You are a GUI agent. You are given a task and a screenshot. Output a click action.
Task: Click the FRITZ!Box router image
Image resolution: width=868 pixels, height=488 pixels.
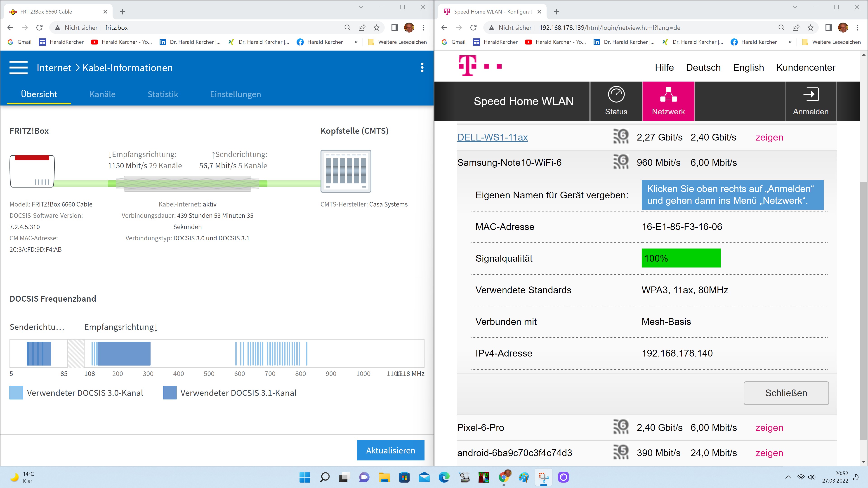[32, 171]
